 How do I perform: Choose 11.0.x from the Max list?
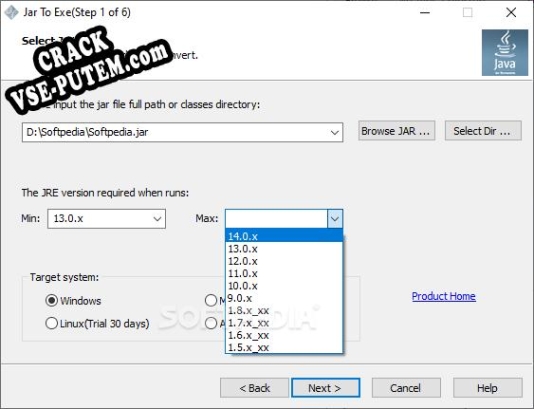click(284, 273)
